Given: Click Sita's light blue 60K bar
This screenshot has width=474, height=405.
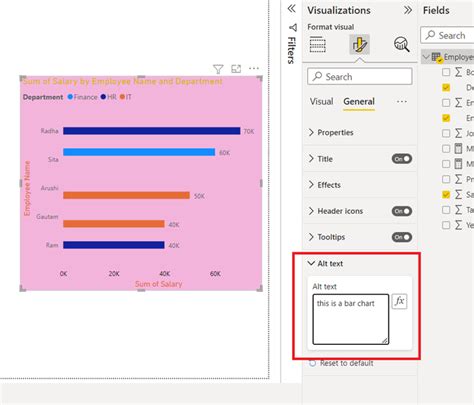Looking at the screenshot, I should 139,152.
